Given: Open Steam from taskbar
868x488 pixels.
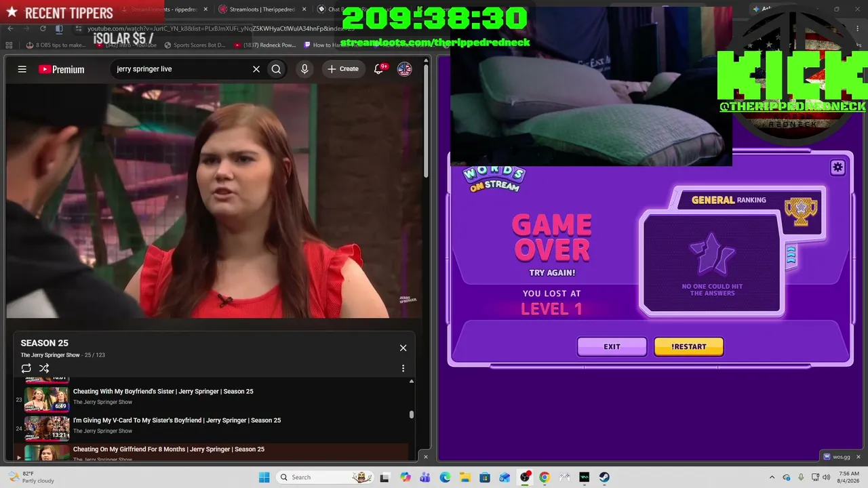Looking at the screenshot, I should click(604, 477).
